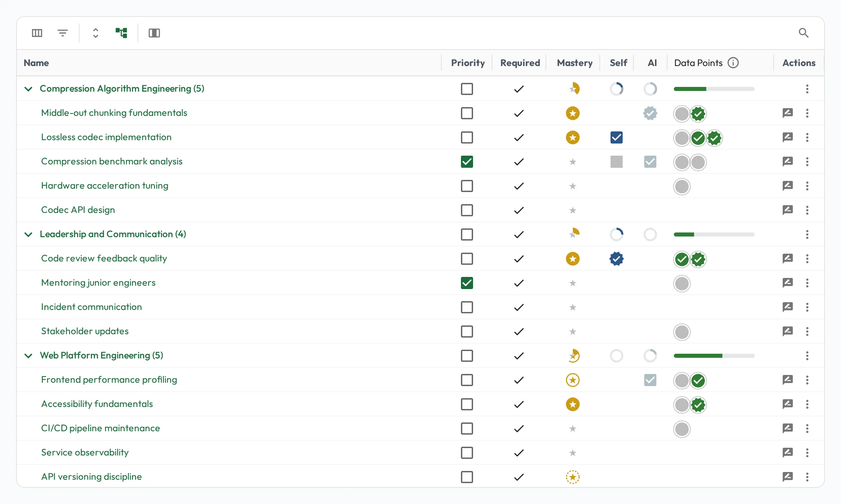Check priority for Web Platform Engineering group
The height and width of the screenshot is (504, 841).
tap(467, 356)
